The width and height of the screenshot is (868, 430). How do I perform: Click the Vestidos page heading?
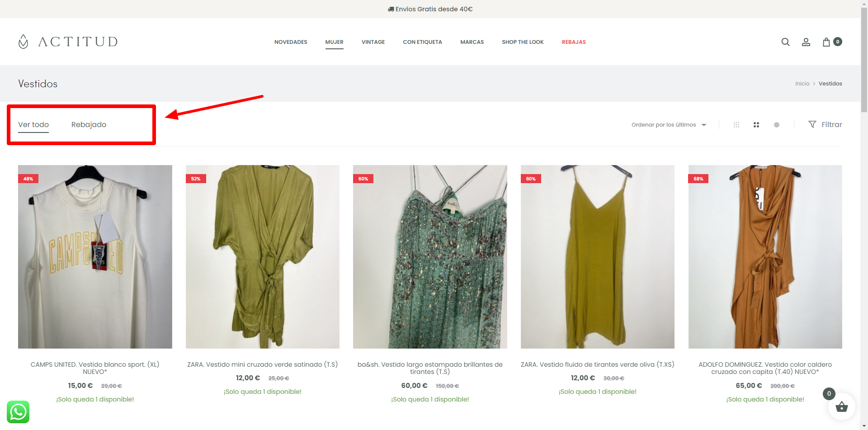(38, 84)
